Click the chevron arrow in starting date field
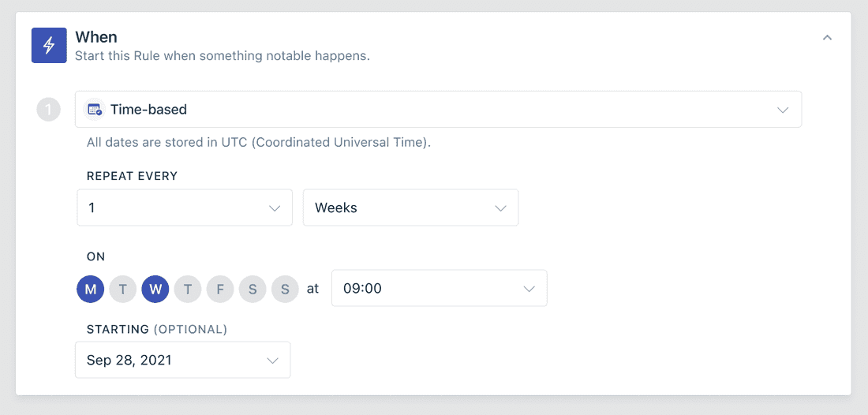The width and height of the screenshot is (868, 415). (x=273, y=360)
